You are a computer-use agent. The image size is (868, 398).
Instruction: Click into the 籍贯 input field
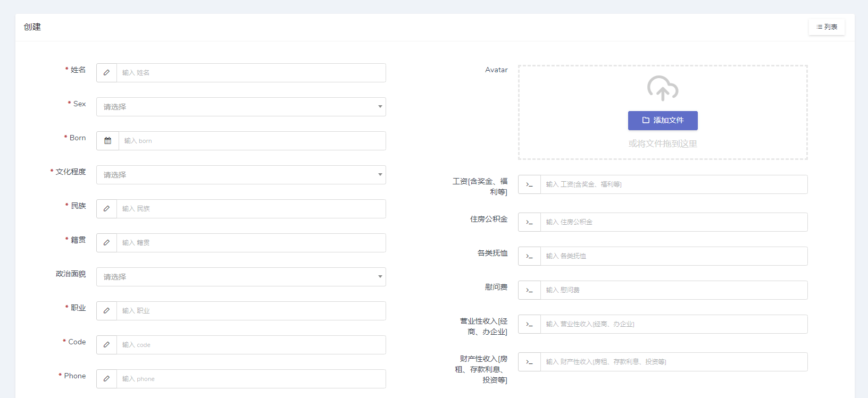point(251,243)
